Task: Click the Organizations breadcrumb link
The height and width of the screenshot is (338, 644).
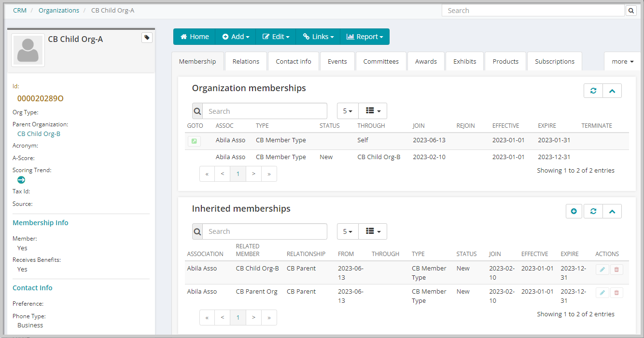Action: click(x=59, y=10)
